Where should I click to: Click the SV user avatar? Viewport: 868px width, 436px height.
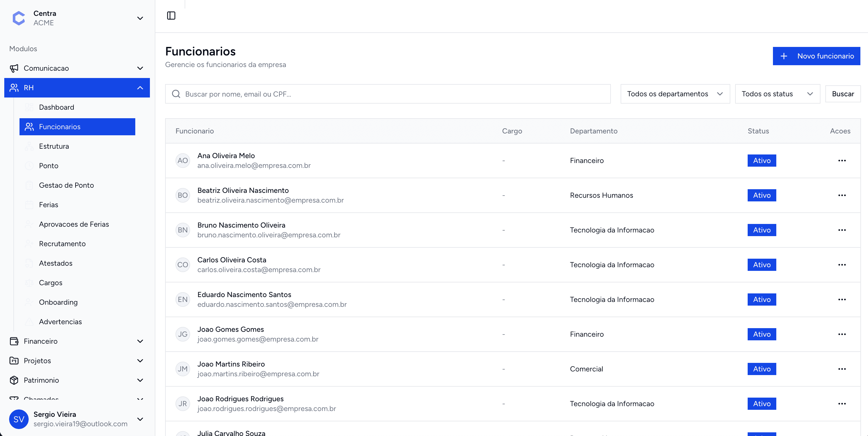click(19, 419)
